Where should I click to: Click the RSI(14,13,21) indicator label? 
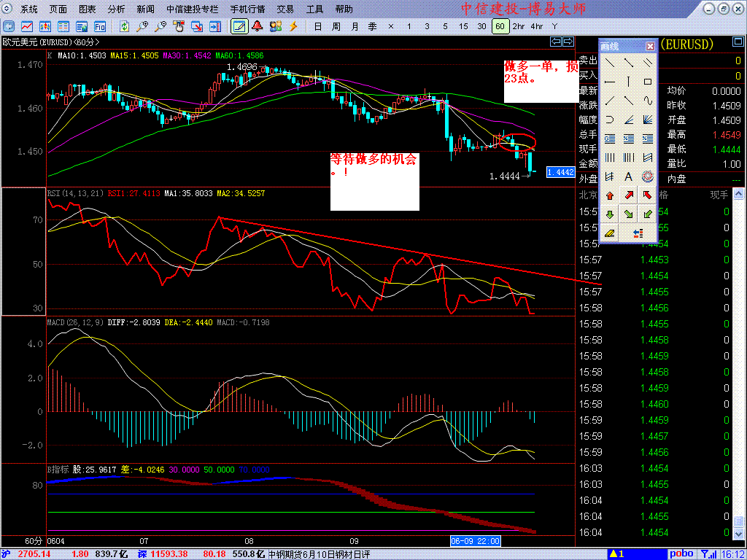coord(76,193)
